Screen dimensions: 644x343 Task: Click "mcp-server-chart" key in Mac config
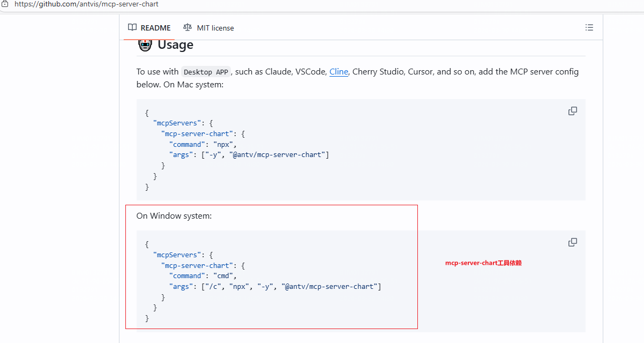pyautogui.click(x=198, y=134)
